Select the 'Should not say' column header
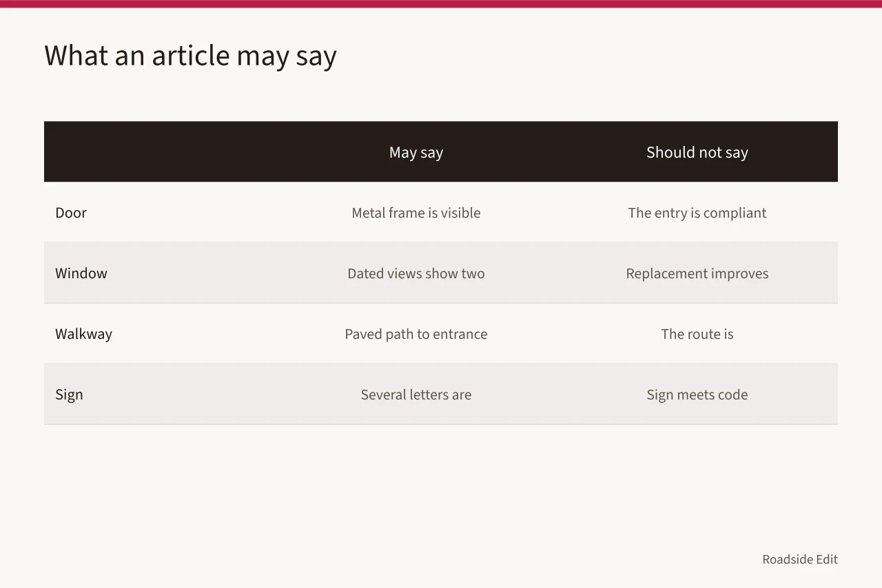Image resolution: width=882 pixels, height=588 pixels. [x=697, y=152]
